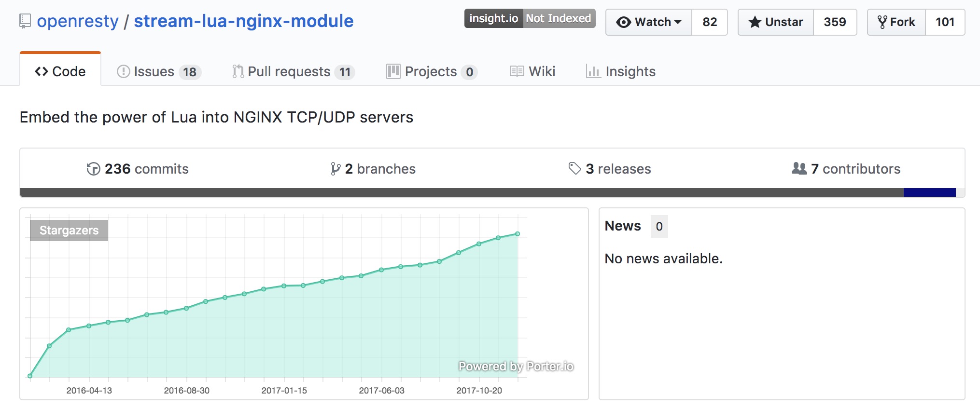
Task: Click the insight.io Not Indexed badge
Action: [x=530, y=18]
